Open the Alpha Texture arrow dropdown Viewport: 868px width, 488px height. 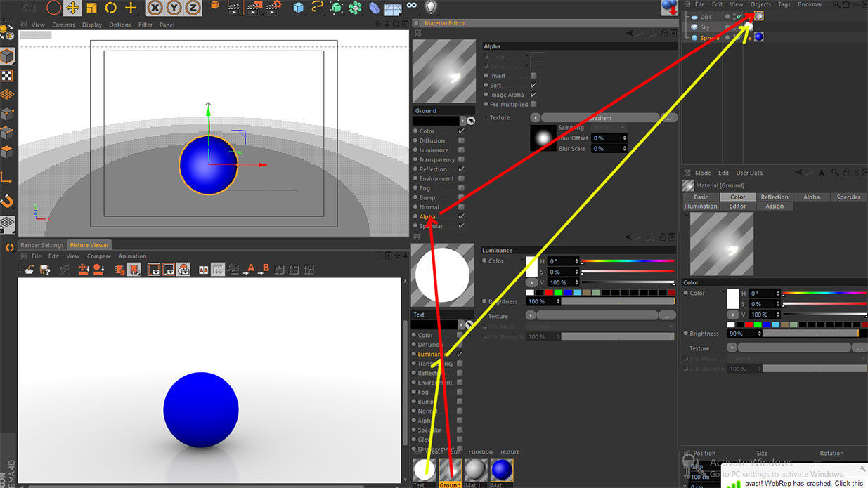535,118
